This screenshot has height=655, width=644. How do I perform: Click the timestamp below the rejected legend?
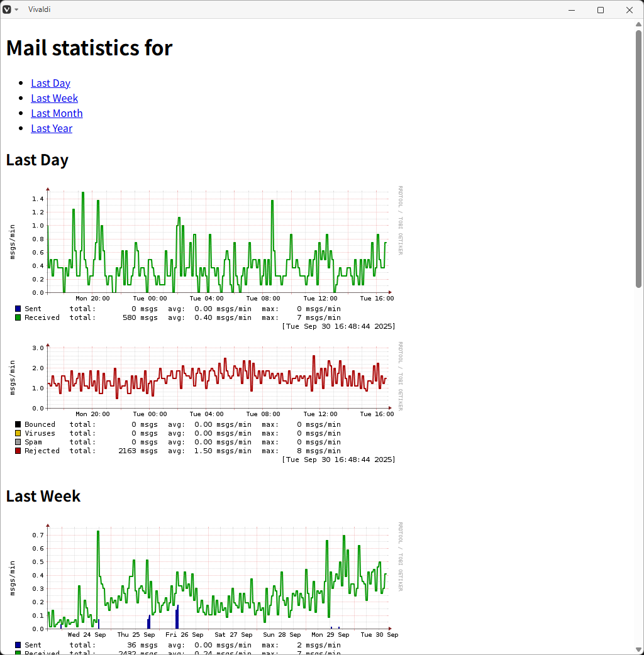pyautogui.click(x=338, y=460)
